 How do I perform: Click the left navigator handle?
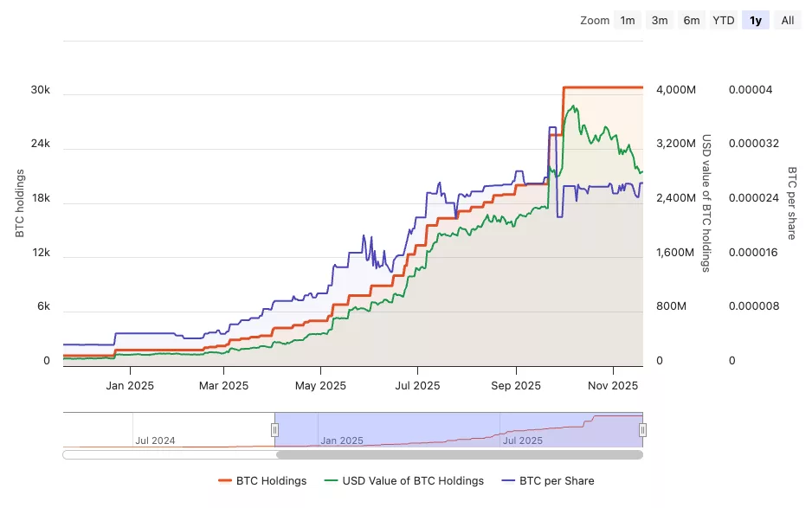[x=274, y=429]
